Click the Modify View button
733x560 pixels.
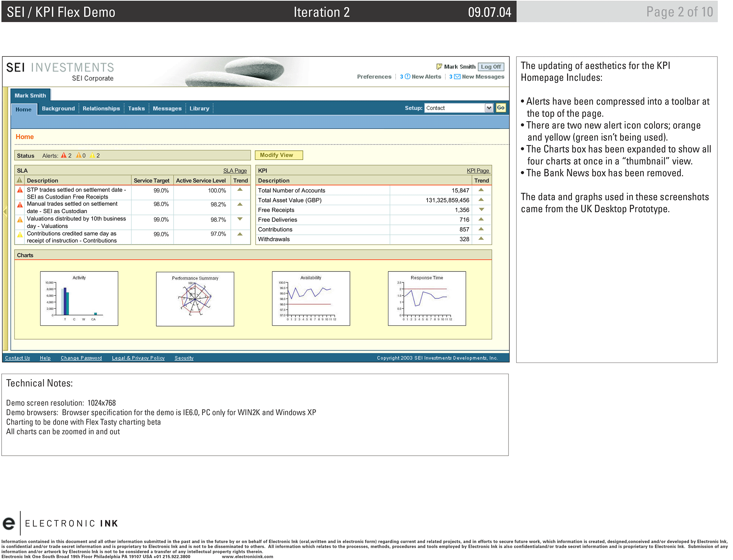(x=279, y=155)
